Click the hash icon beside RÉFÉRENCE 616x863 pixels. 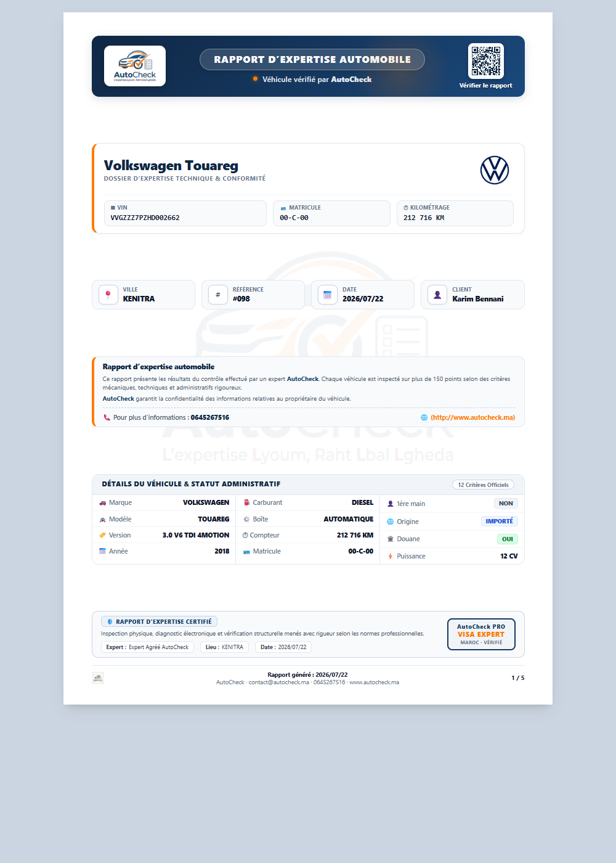pos(218,295)
